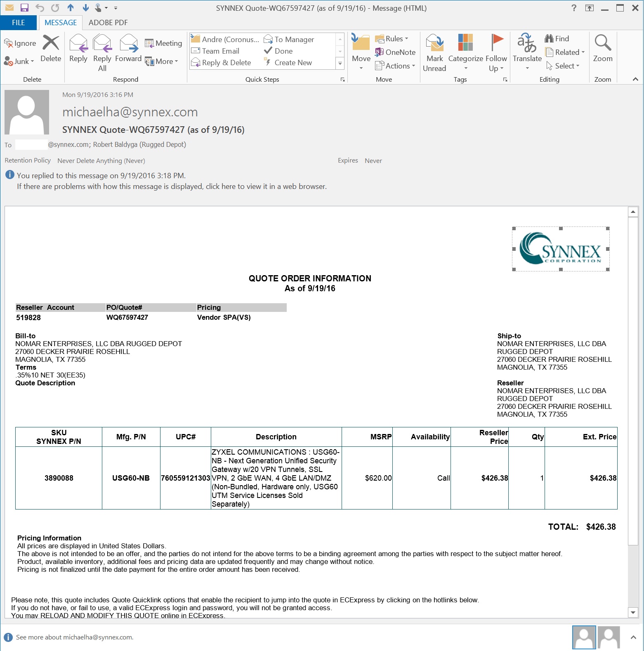Click the sender's contact photo placeholder

(27, 112)
